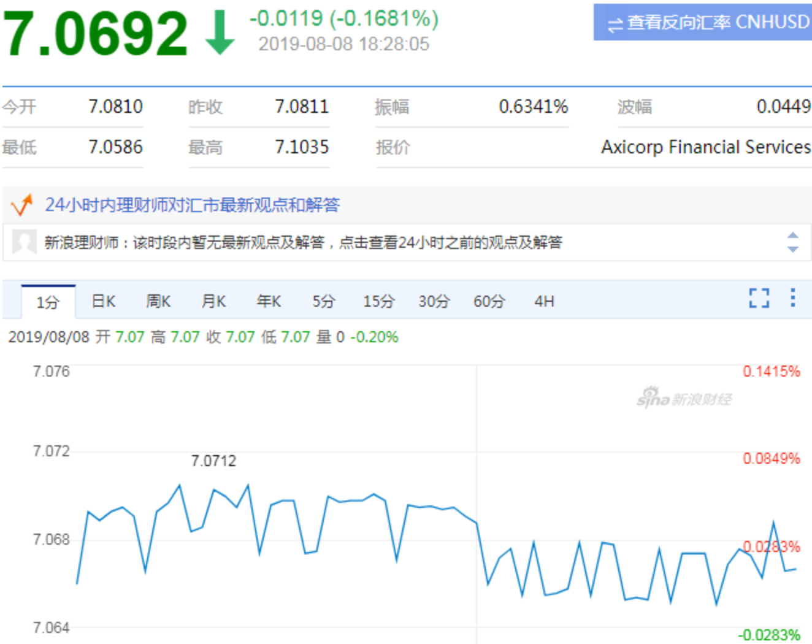Screen dimensions: 812x644
Task: Open the 月K chart tab
Action: 213,301
